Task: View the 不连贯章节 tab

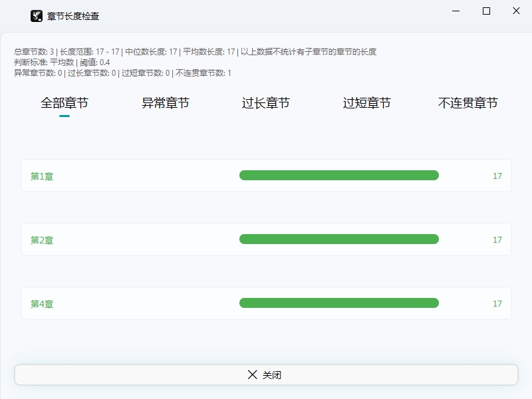Action: (467, 103)
